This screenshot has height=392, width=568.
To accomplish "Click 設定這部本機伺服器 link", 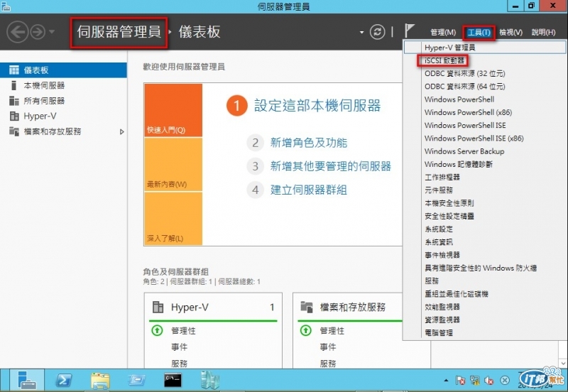I will (x=317, y=105).
